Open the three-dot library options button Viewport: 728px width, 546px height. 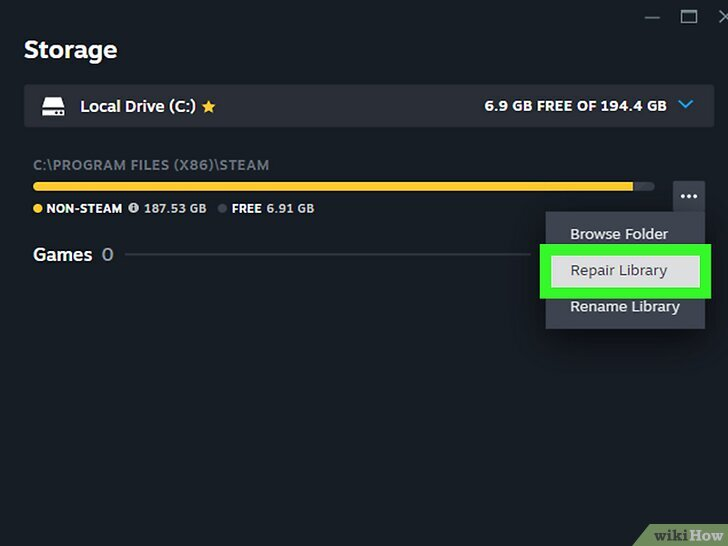[689, 196]
